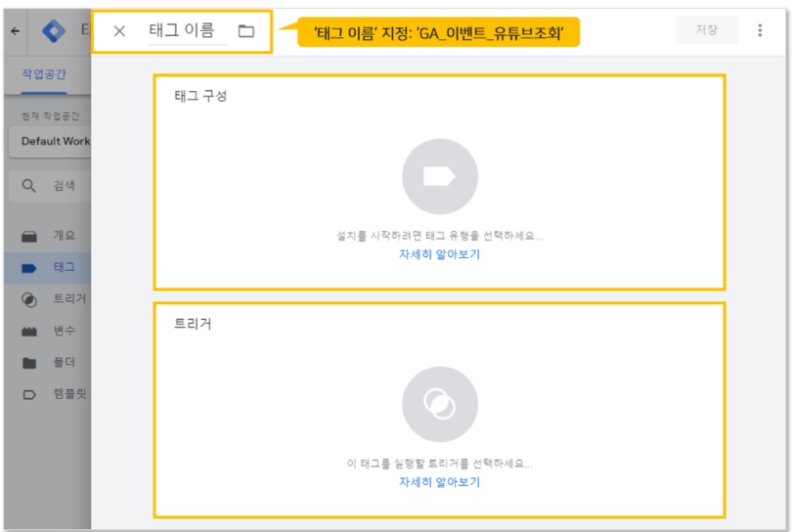The height and width of the screenshot is (532, 792).
Task: Open the 개요 overview menu item
Action: (48, 236)
